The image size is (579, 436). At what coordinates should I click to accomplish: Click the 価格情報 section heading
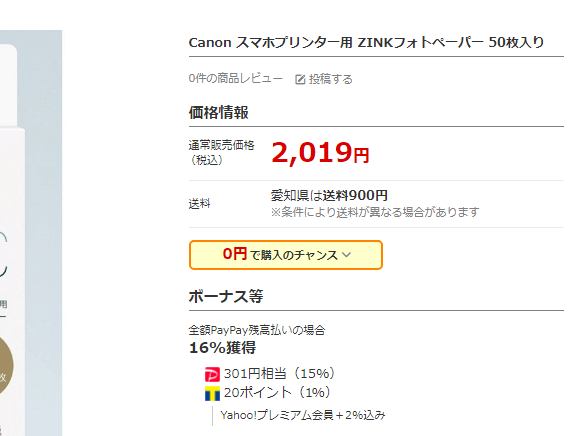tap(219, 113)
